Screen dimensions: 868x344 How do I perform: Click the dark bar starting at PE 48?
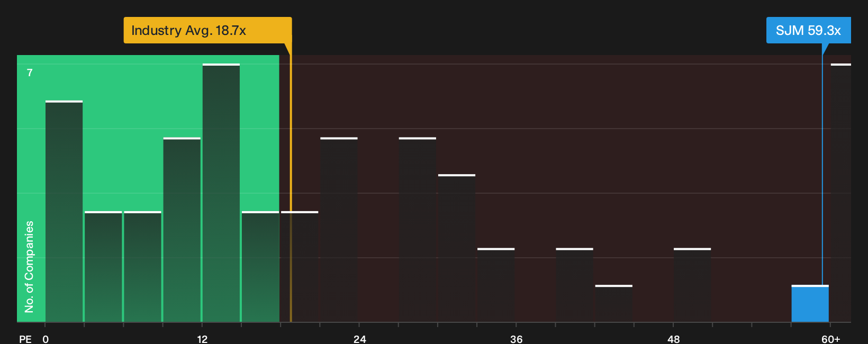692,285
